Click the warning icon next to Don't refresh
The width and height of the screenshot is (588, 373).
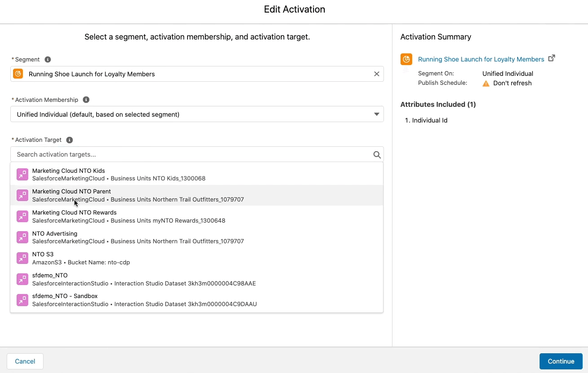(x=486, y=83)
